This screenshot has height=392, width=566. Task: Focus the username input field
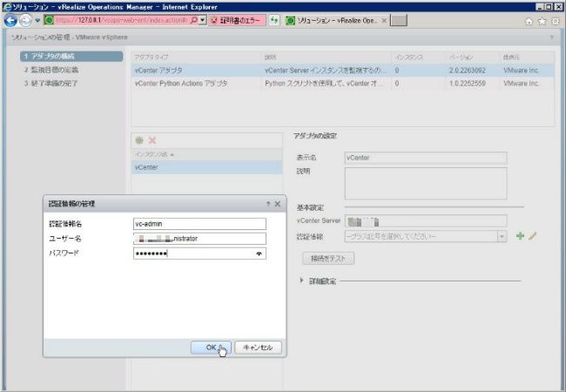pos(199,239)
